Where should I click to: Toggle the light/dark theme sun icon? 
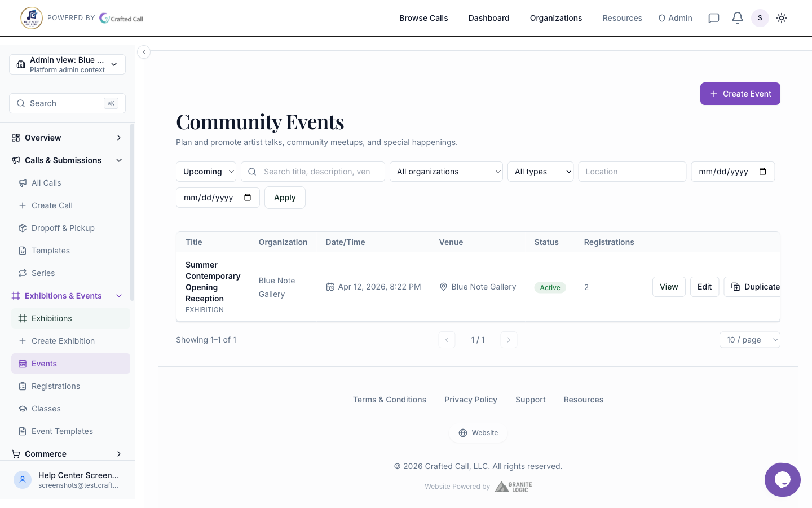(x=782, y=18)
